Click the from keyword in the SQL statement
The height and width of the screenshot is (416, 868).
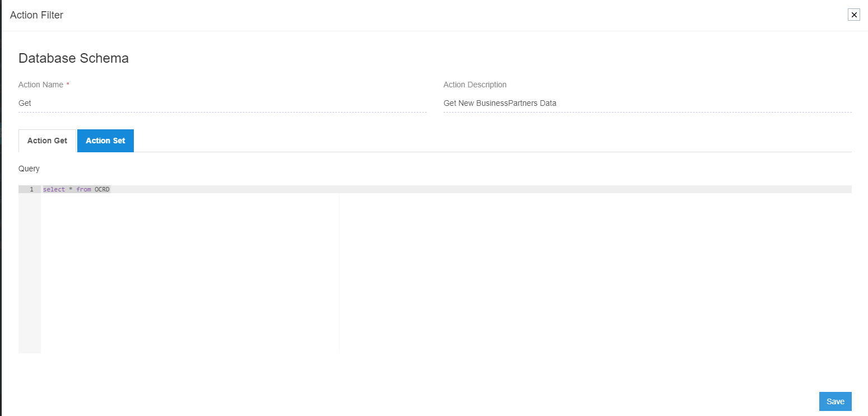click(83, 189)
